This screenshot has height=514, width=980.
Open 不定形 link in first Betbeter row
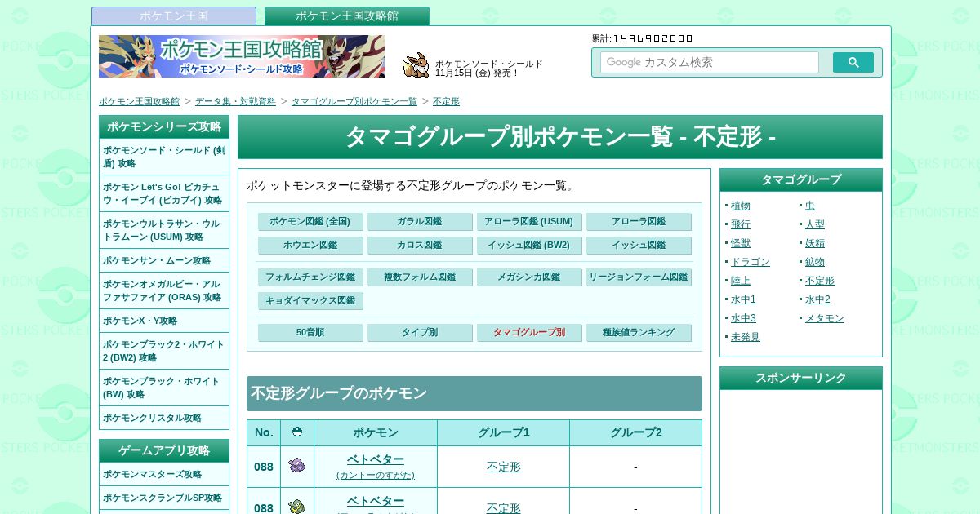coord(503,467)
